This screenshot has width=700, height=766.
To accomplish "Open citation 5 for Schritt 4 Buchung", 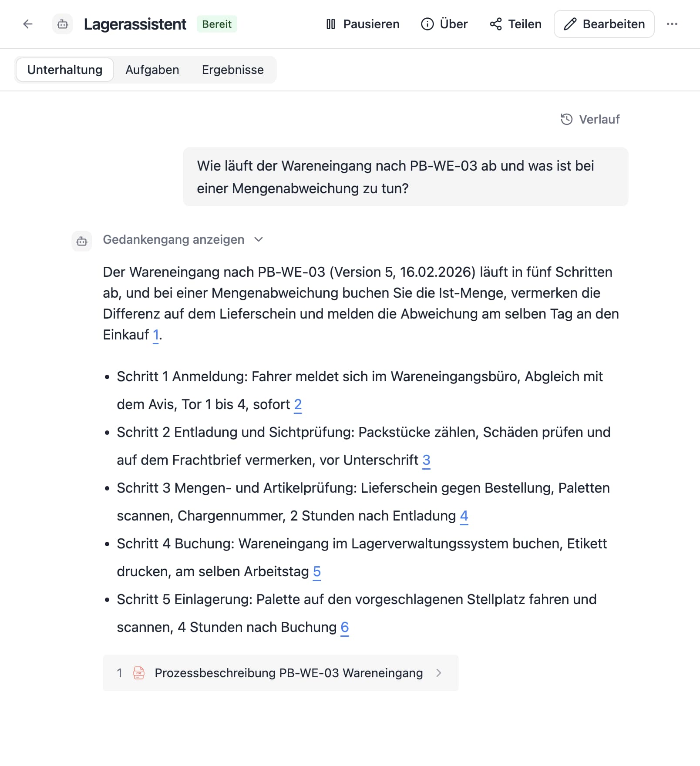I will pyautogui.click(x=317, y=572).
